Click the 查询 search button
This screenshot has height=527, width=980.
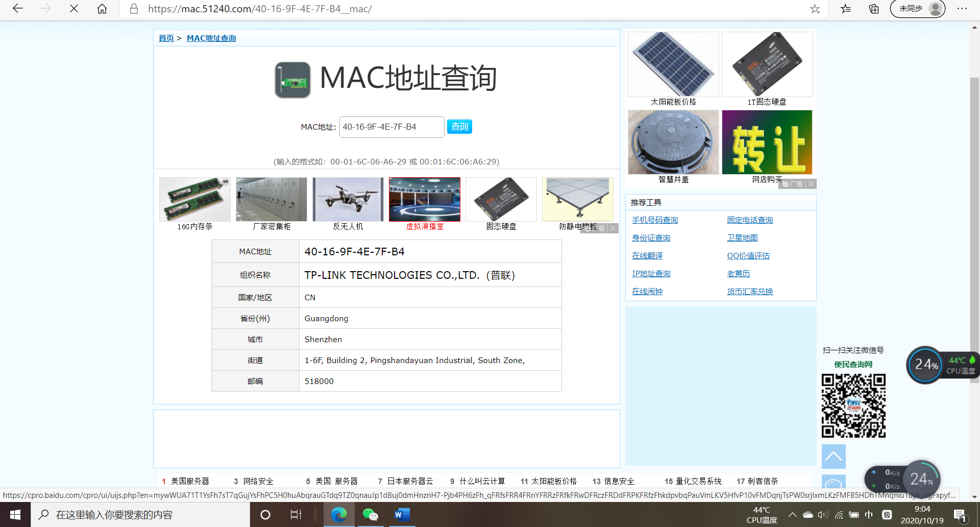(x=459, y=127)
